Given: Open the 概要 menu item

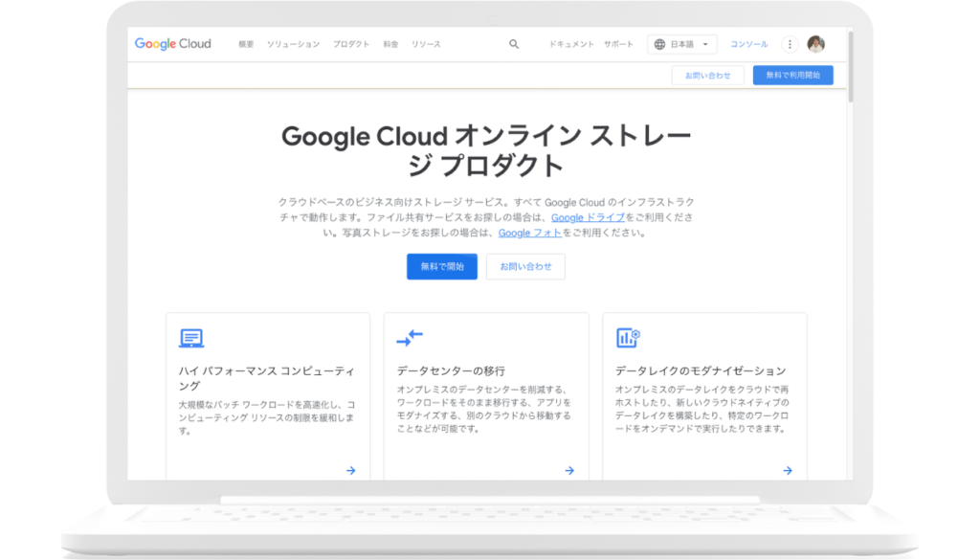Looking at the screenshot, I should 246,44.
